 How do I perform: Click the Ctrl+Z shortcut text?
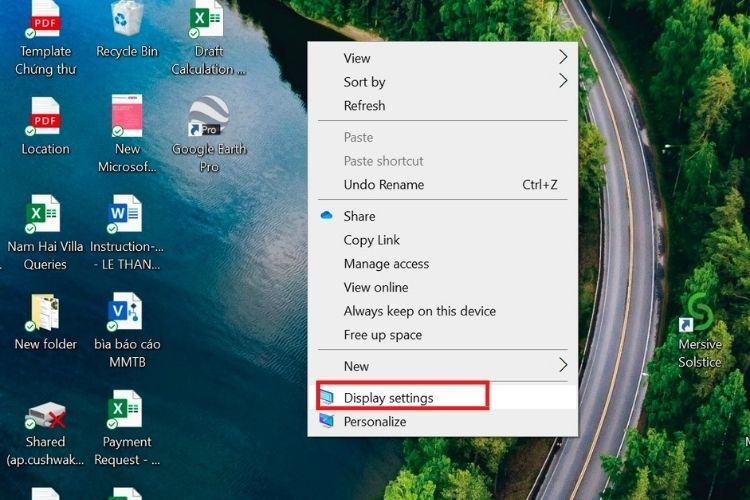[x=540, y=185]
